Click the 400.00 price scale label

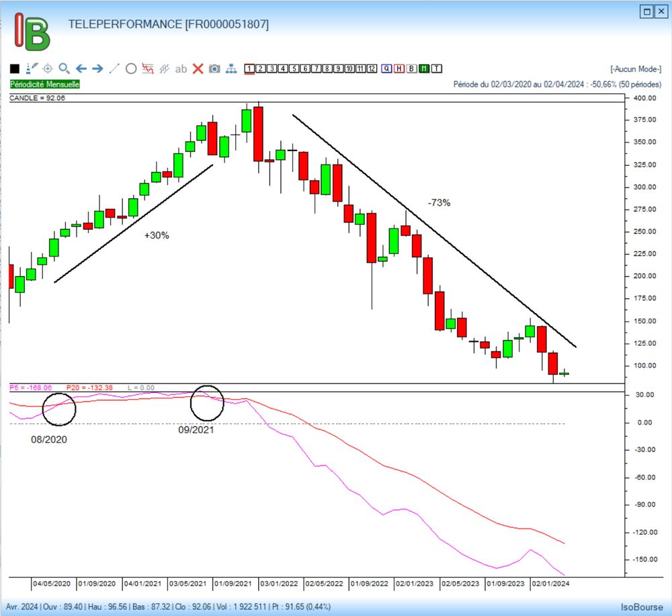click(x=645, y=98)
